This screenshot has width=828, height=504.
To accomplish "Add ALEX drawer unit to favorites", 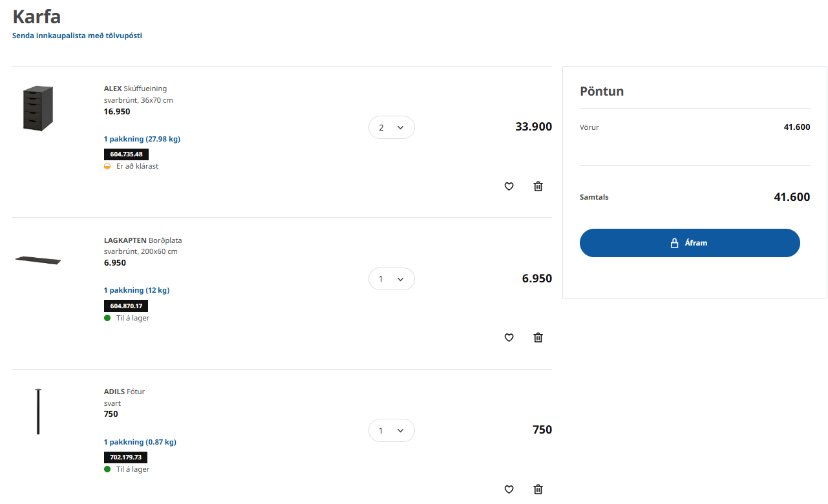I will pyautogui.click(x=509, y=186).
